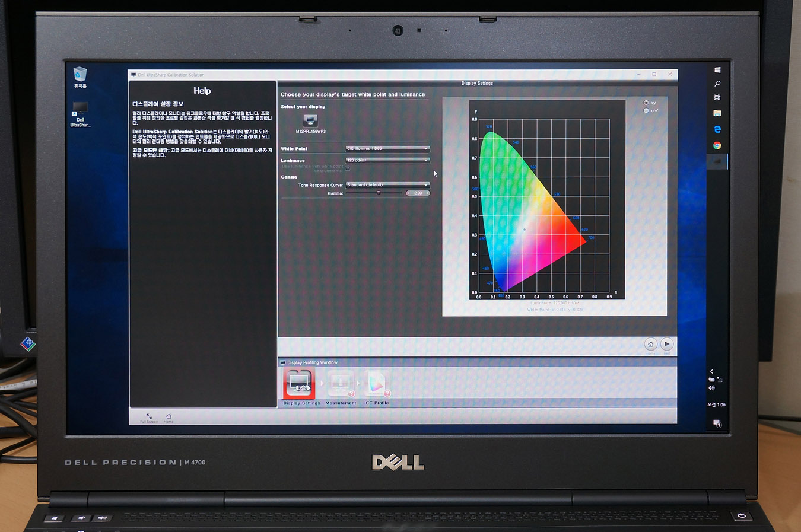Select the u'v' chromaticity radio button

tap(646, 110)
